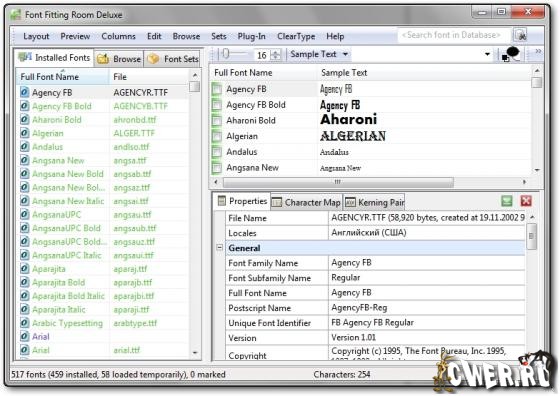Image resolution: width=560 pixels, height=396 pixels.
Task: Switch to the Font Sets tab
Action: coord(173,59)
